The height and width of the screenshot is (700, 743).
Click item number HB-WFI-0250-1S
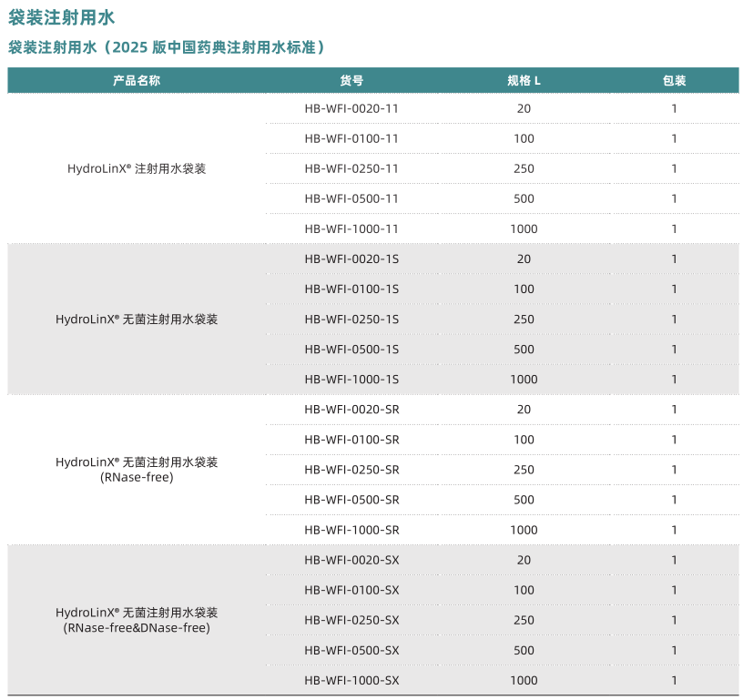point(351,320)
